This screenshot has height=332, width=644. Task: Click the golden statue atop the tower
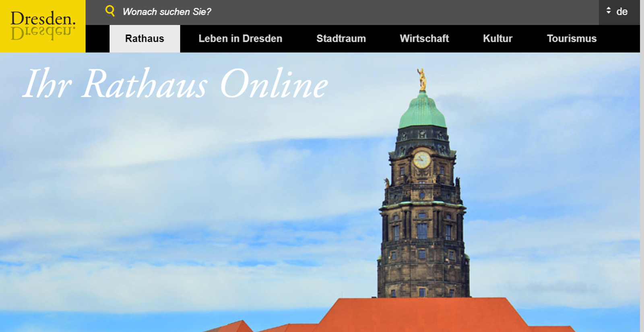(422, 78)
